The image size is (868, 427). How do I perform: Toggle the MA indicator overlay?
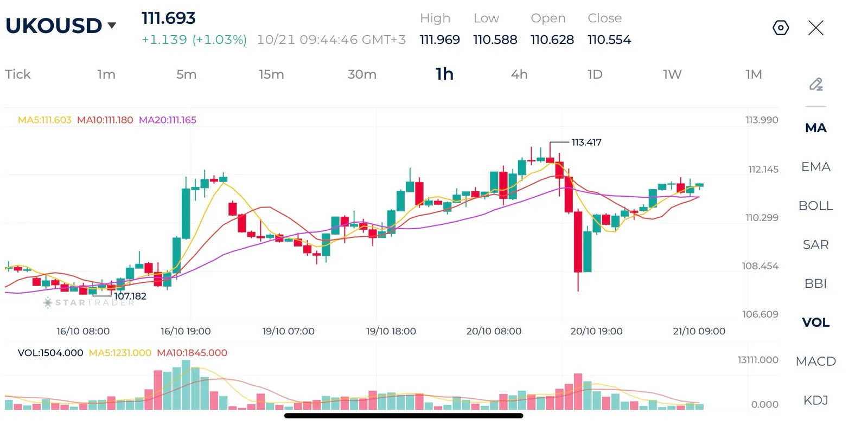815,128
